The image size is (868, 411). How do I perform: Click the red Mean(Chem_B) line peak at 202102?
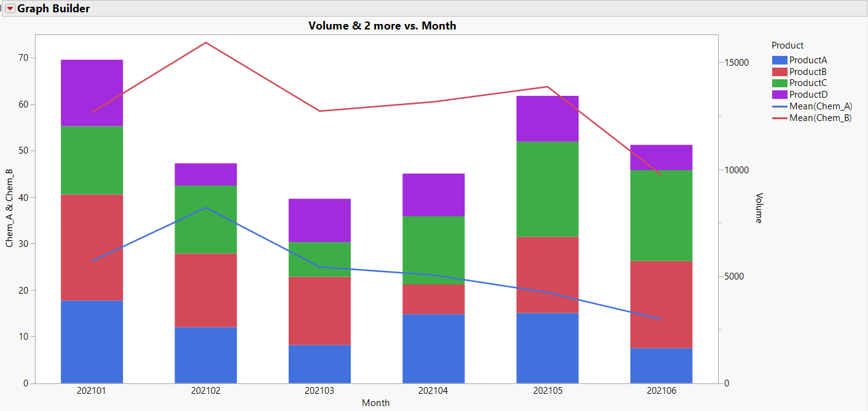pos(205,42)
